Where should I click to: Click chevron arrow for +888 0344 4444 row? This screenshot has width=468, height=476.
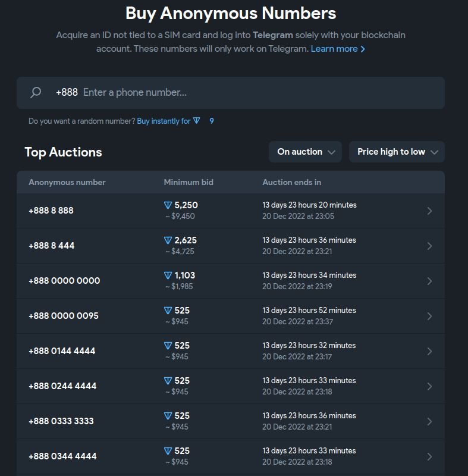tap(429, 456)
